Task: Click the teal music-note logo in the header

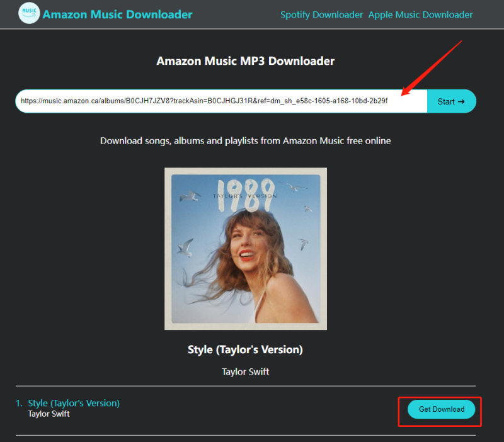Action: tap(28, 13)
